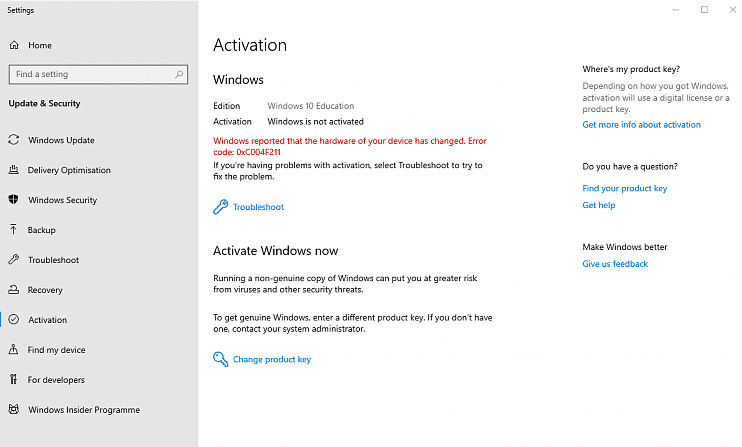Focus the Find a setting search box

(x=98, y=74)
